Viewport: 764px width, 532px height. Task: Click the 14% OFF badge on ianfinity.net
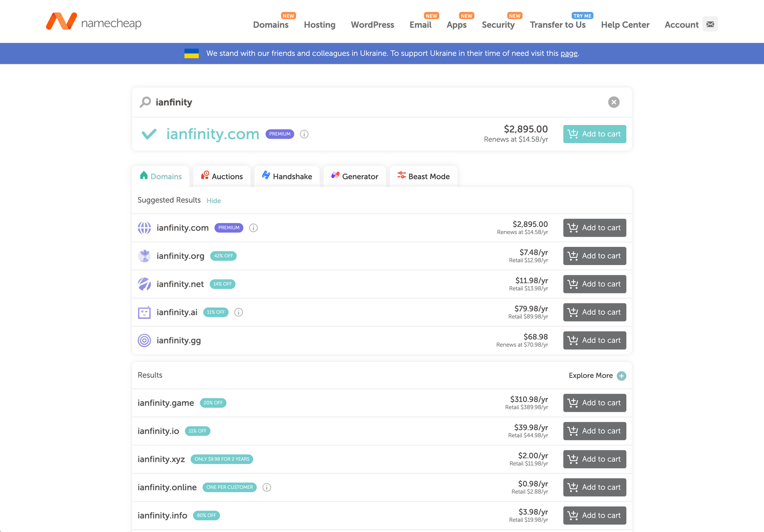click(222, 284)
